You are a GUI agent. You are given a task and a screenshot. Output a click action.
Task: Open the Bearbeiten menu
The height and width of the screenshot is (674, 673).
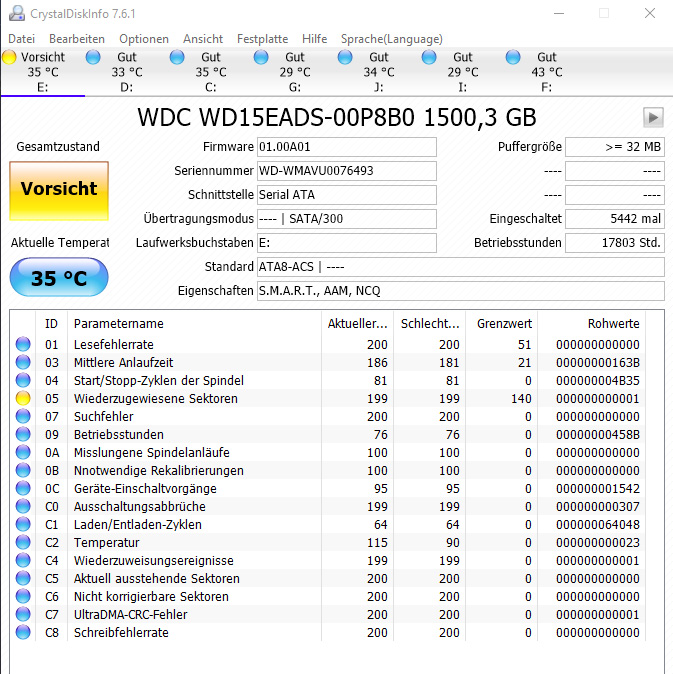[x=77, y=39]
